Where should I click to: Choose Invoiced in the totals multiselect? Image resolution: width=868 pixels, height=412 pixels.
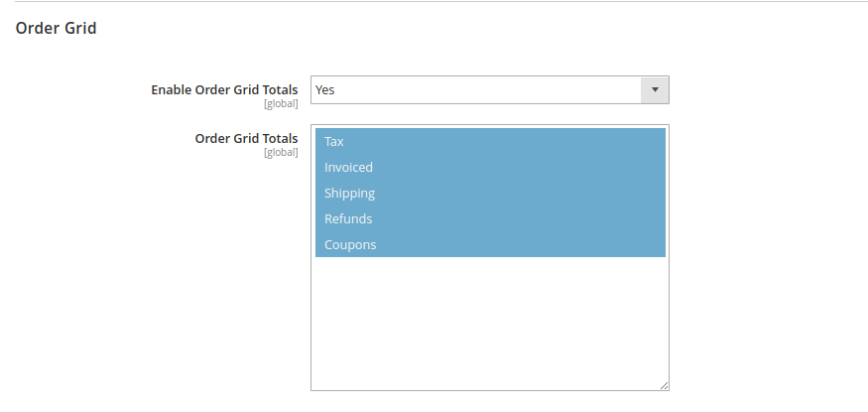(490, 167)
